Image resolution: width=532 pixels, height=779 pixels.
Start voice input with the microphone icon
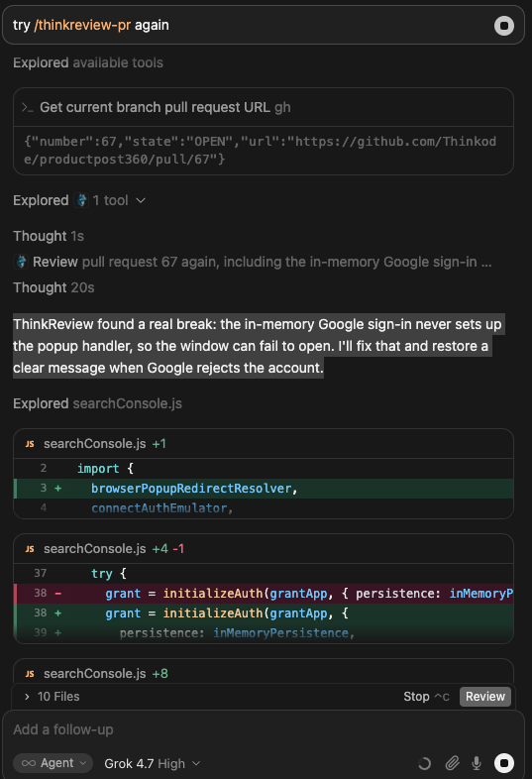tap(477, 763)
